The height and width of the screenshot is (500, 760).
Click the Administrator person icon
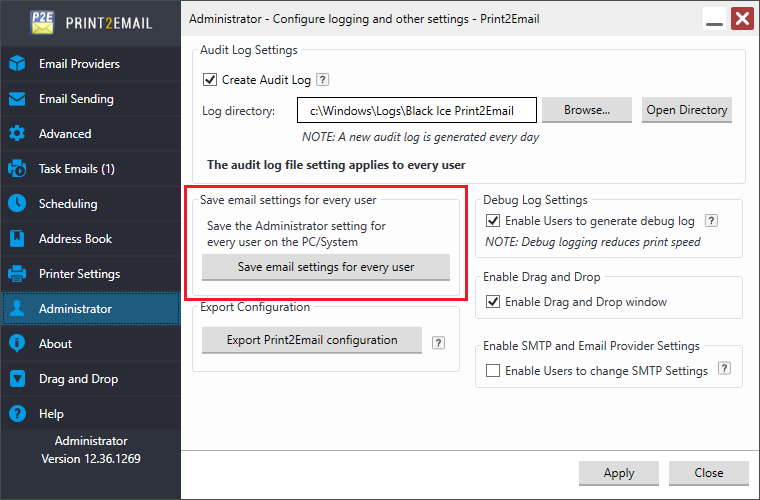[x=17, y=309]
